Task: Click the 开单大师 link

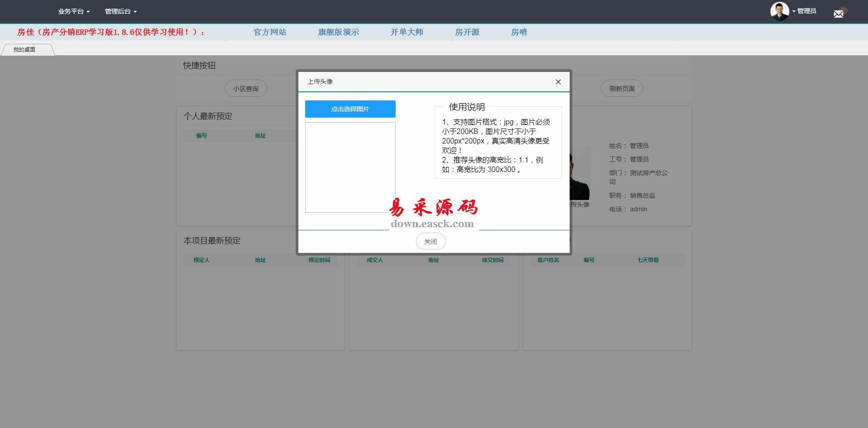Action: tap(407, 32)
